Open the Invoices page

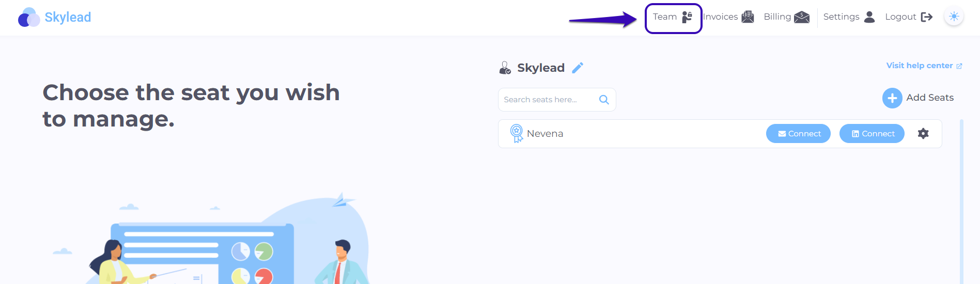[x=728, y=17]
